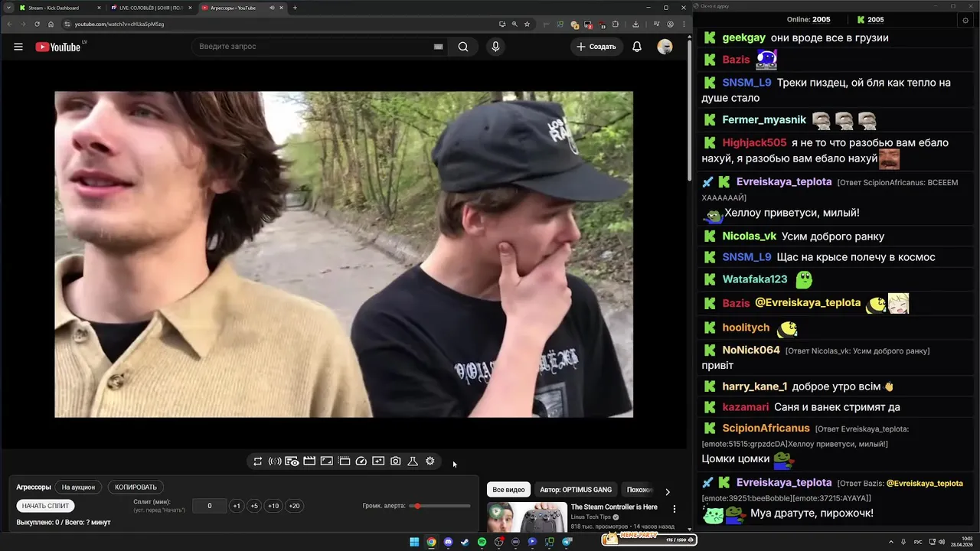980x551 pixels.
Task: Open the browser extensions puzzle icon
Action: pyautogui.click(x=615, y=24)
